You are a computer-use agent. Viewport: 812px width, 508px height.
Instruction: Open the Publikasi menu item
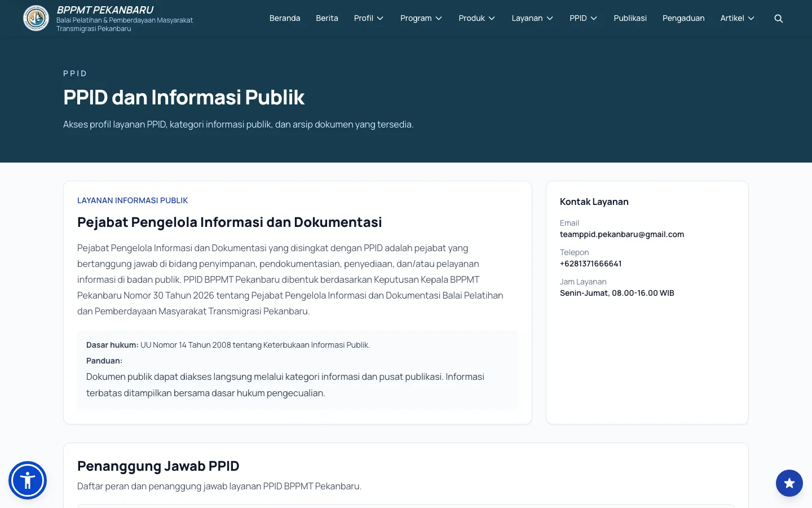[x=630, y=18]
